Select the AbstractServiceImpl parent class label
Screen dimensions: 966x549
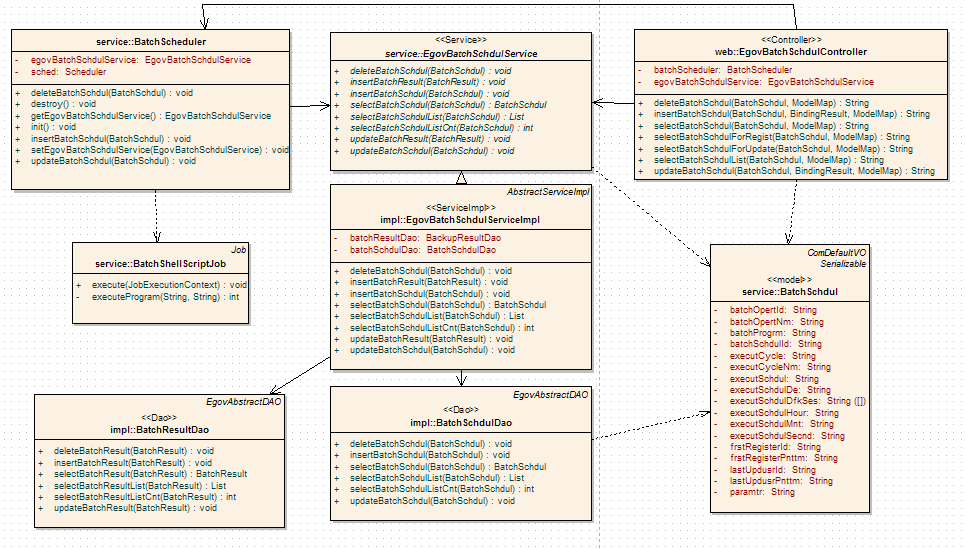click(x=549, y=192)
